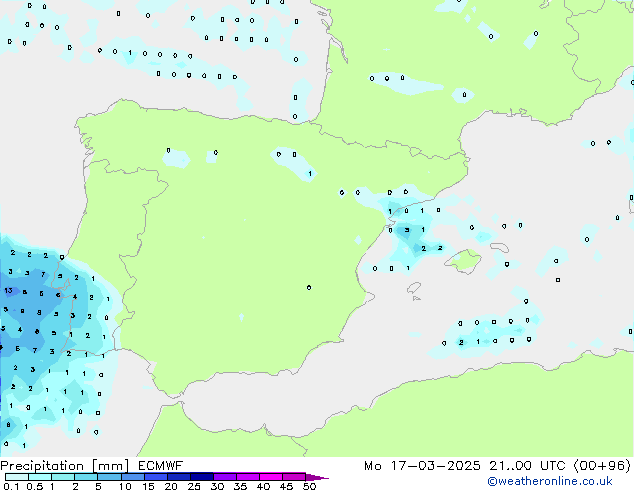Viewport: 634px width, 490px height.
Task: Click the 'ECMWF' model label
Action: point(161,465)
